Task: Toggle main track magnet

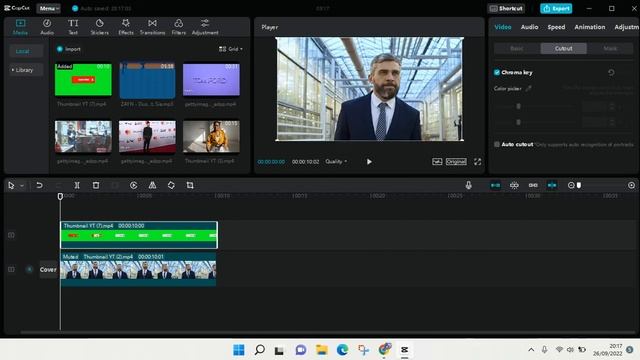Action: pyautogui.click(x=495, y=185)
